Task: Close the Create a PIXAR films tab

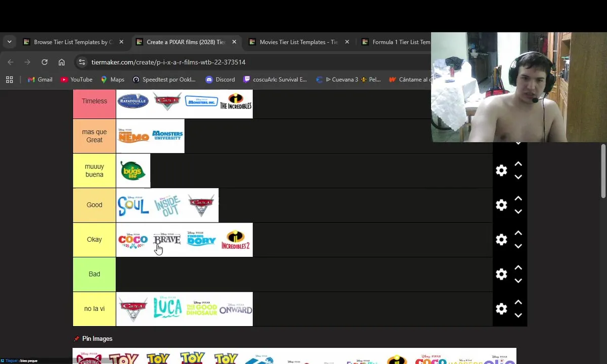Action: point(234,42)
